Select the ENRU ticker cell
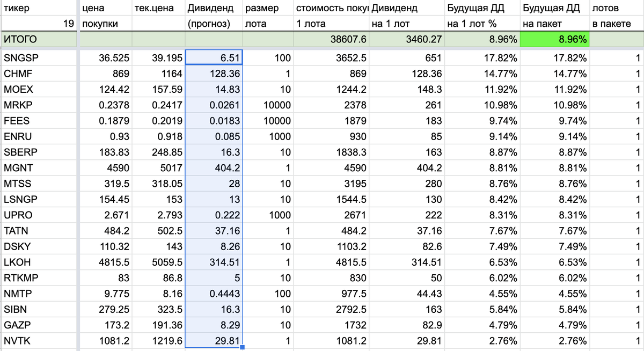Viewport: 644px width, 351px height. (39, 136)
